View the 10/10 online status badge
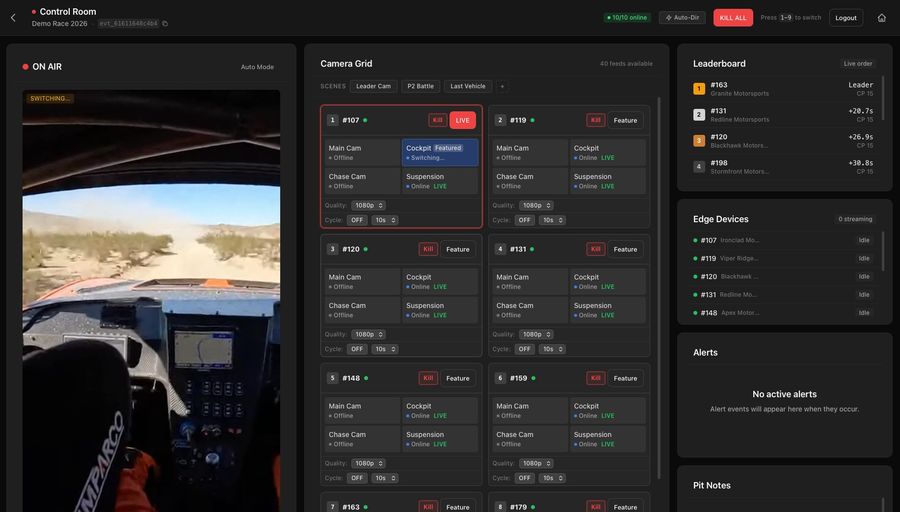Viewport: 900px width, 512px height. pyautogui.click(x=627, y=18)
